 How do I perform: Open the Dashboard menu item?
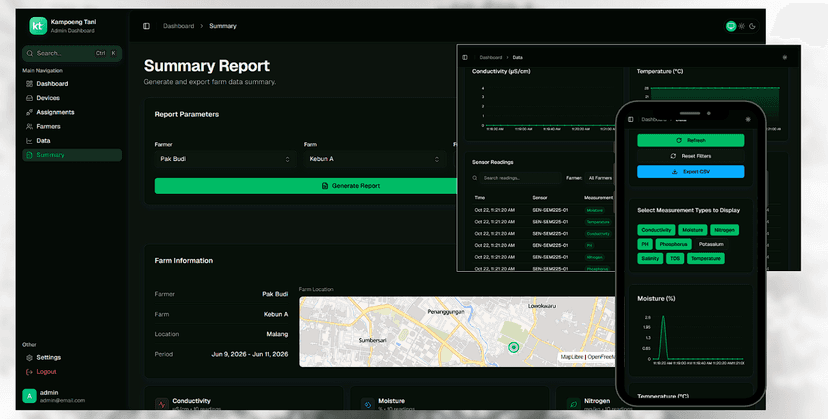tap(72, 83)
